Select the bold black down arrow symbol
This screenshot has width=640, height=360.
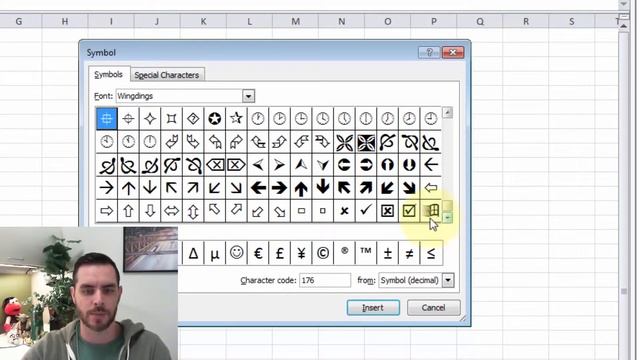click(323, 188)
